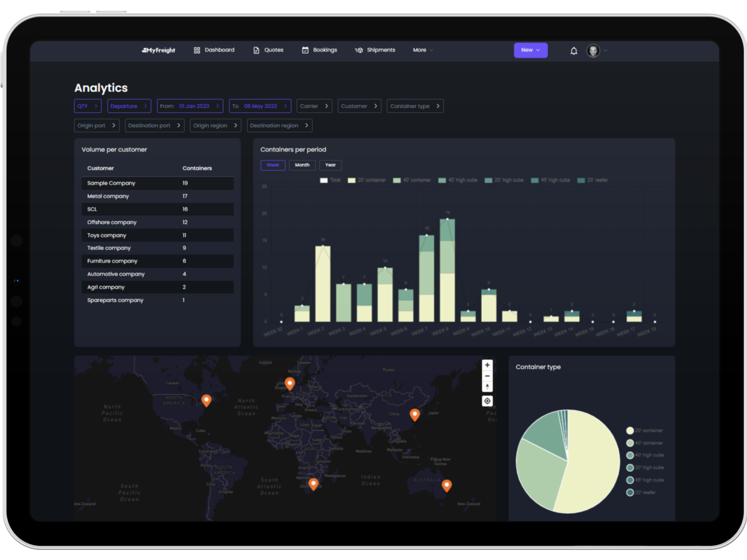The height and width of the screenshot is (560, 747).
Task: Expand the Container type filter
Action: (415, 106)
